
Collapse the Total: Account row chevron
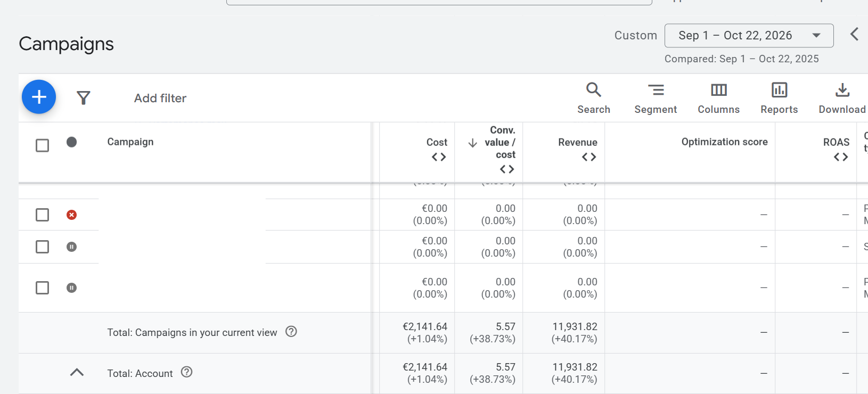tap(77, 372)
